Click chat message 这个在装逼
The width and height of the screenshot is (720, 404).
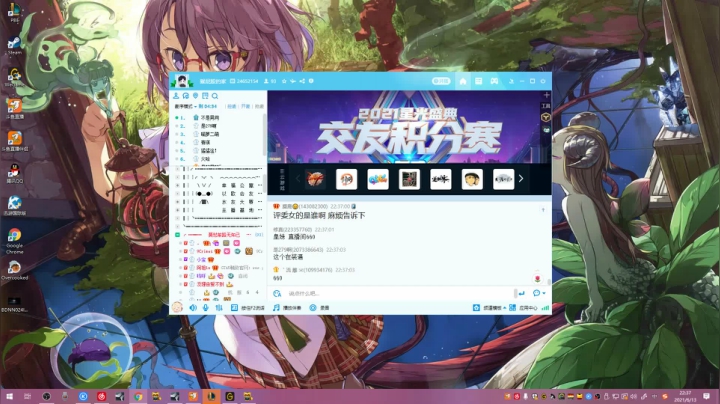click(x=288, y=257)
